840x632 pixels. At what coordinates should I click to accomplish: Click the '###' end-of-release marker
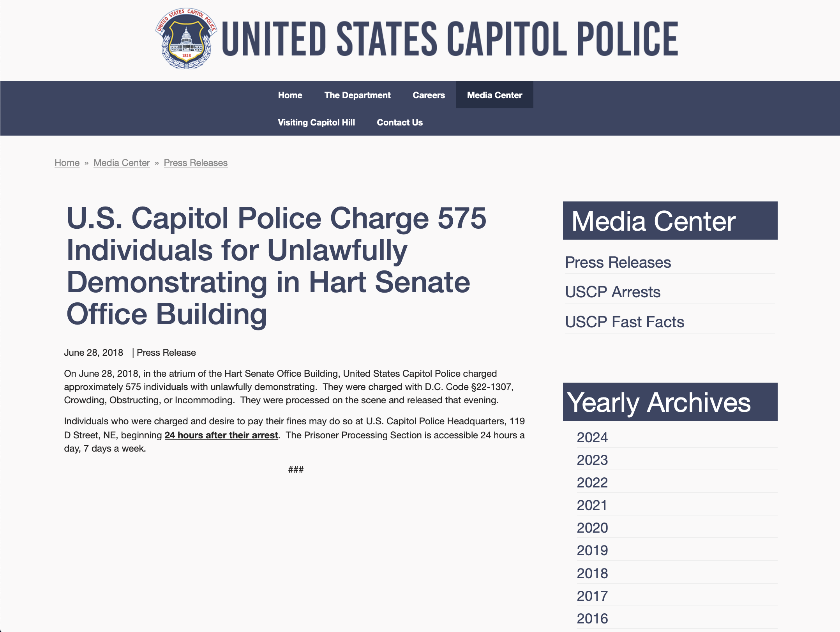tap(296, 470)
